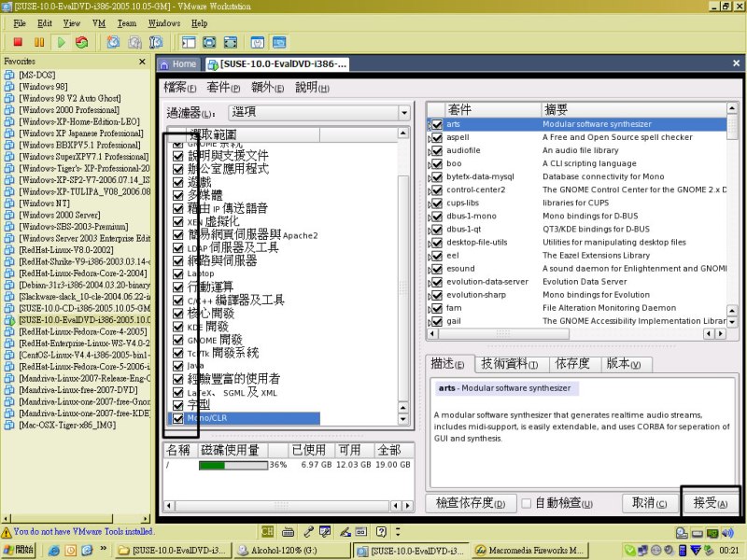Click the 接受 accept button

point(711,503)
